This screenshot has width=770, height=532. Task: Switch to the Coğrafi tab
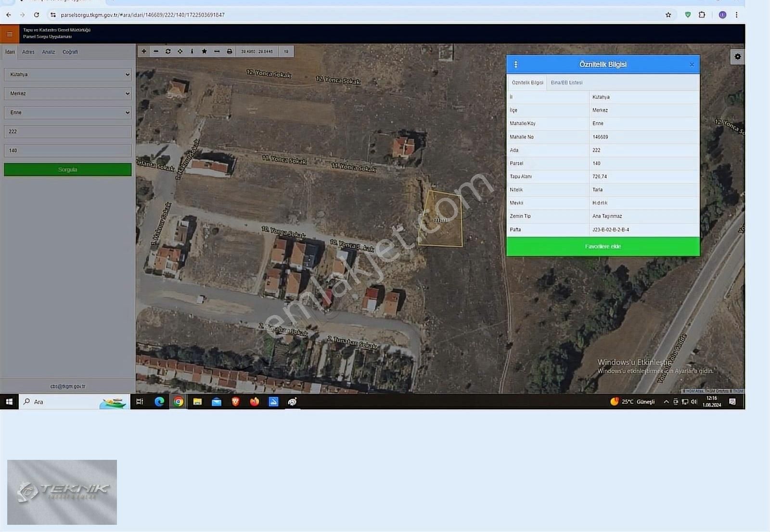70,52
